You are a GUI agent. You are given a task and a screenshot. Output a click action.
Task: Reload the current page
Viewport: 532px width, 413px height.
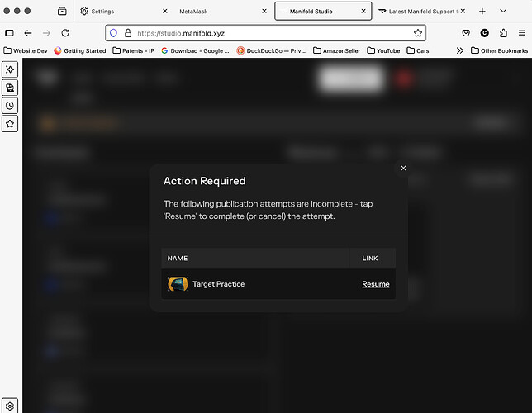[x=65, y=33]
